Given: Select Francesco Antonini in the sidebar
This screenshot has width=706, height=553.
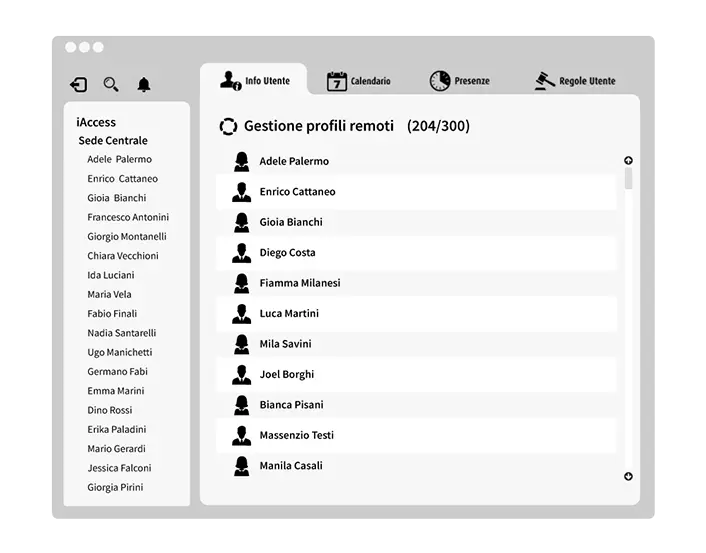Looking at the screenshot, I should pyautogui.click(x=128, y=218).
